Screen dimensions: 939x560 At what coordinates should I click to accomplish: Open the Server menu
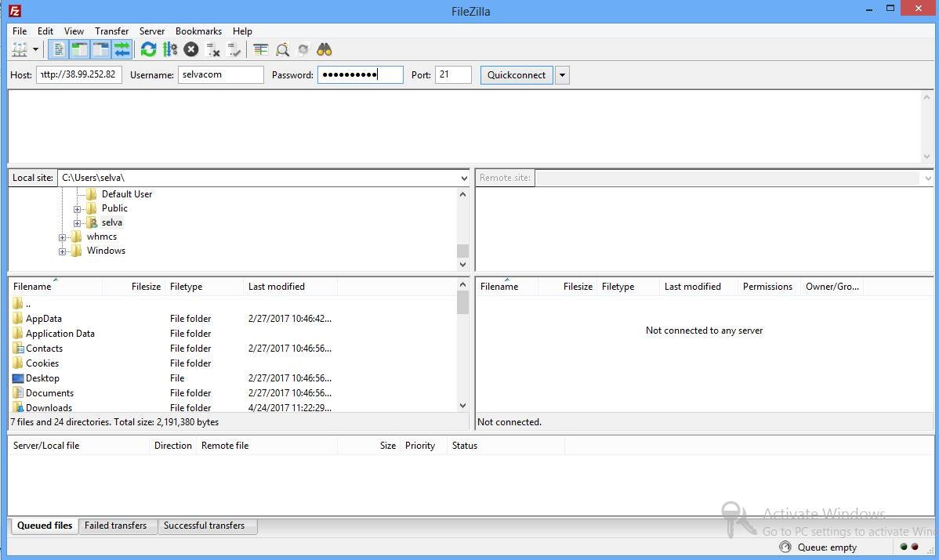click(152, 31)
